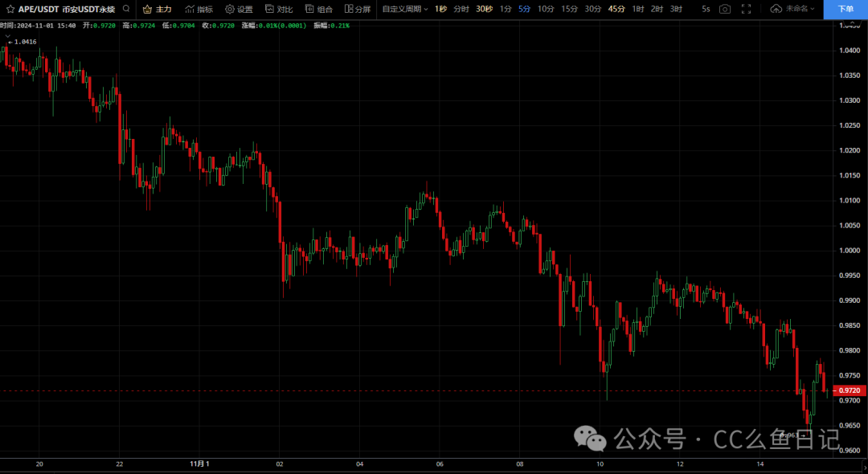Click the 振幅:0.21% amplitude value
Image resolution: width=868 pixels, height=474 pixels.
[x=331, y=26]
